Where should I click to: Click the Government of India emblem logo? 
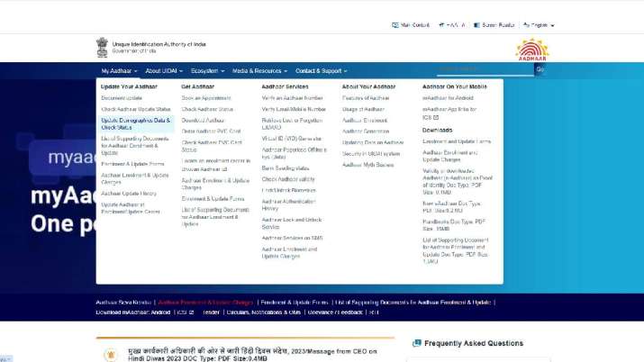(102, 47)
